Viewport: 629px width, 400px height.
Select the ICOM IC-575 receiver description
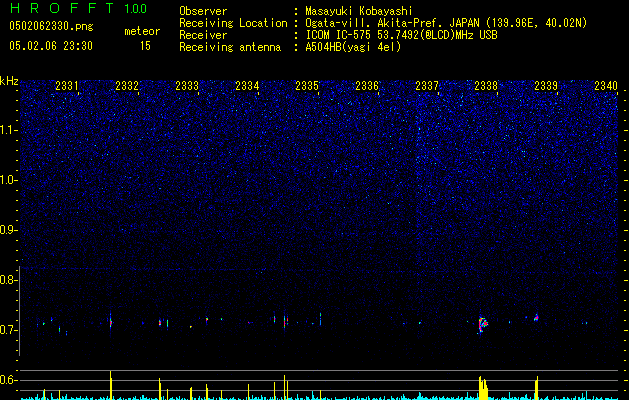click(x=401, y=35)
